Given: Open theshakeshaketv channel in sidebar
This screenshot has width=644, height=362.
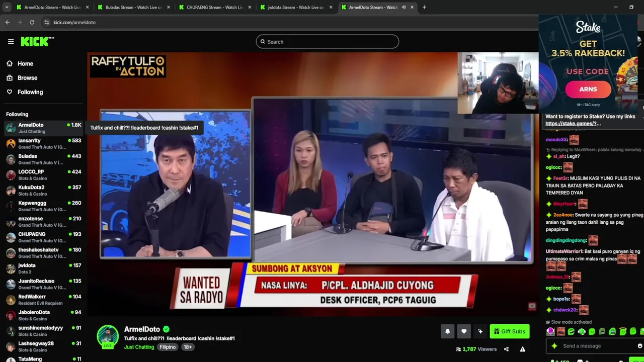Looking at the screenshot, I should tap(43, 252).
